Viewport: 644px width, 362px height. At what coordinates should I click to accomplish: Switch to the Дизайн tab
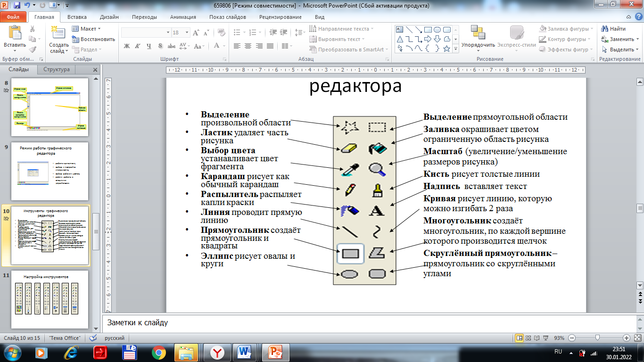109,17
